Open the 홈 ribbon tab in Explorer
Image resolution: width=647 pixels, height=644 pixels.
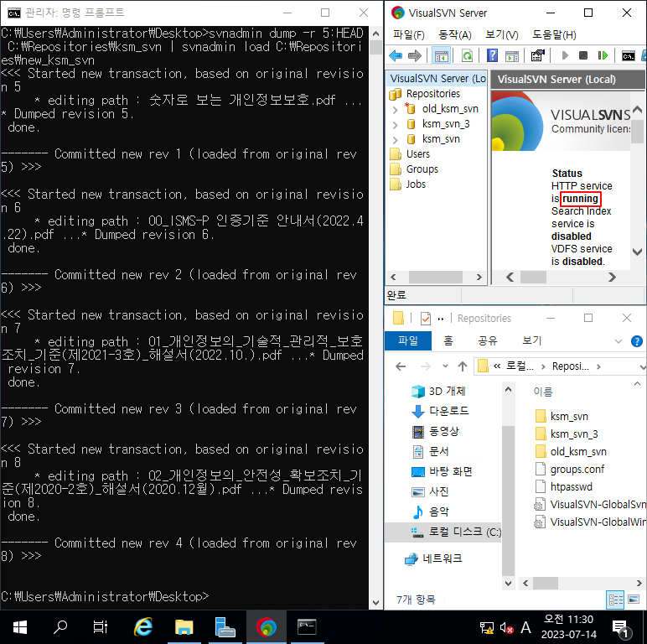[x=448, y=340]
